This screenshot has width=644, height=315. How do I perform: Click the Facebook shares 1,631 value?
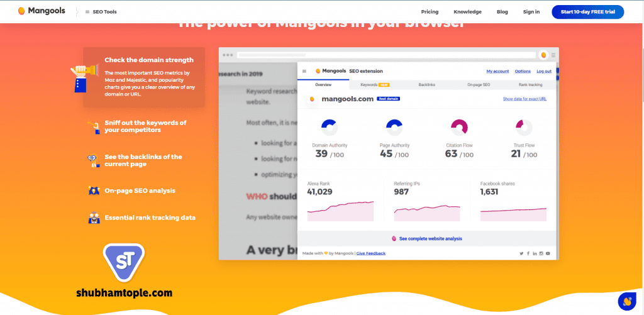pyautogui.click(x=489, y=192)
